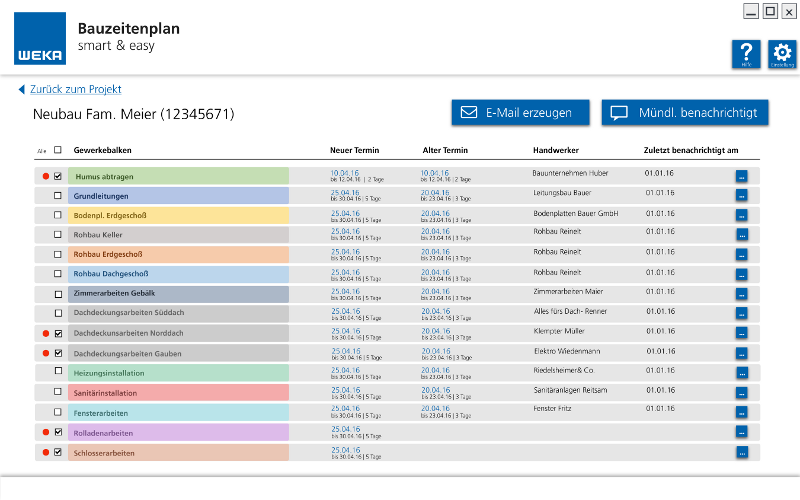This screenshot has height=500, width=800.
Task: Open the Help icon
Action: tap(745, 54)
